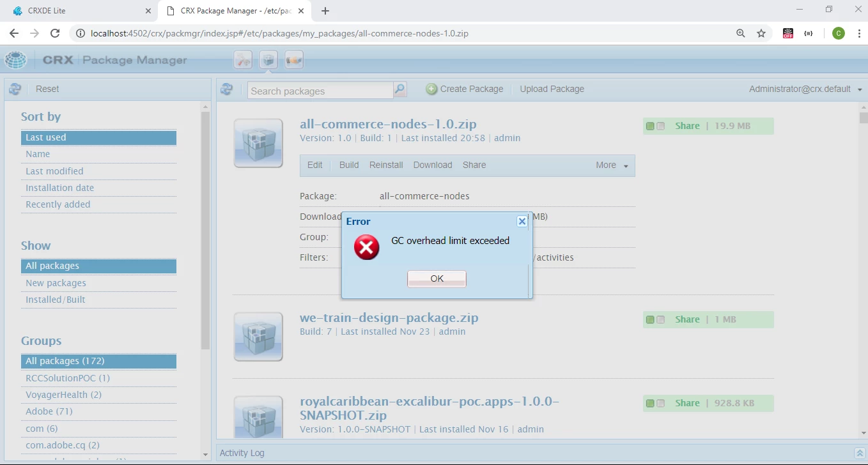Show Installed/Built packages filter
868x465 pixels.
click(98, 300)
